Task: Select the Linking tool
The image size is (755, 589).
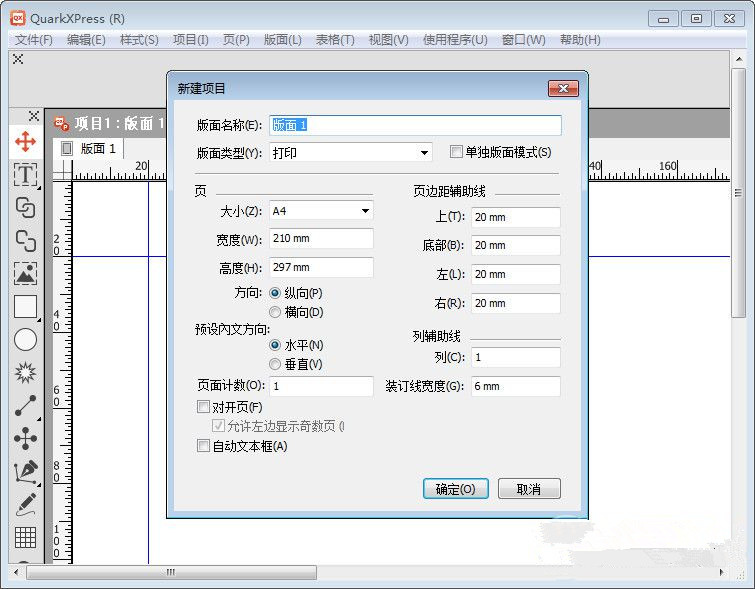Action: 25,208
